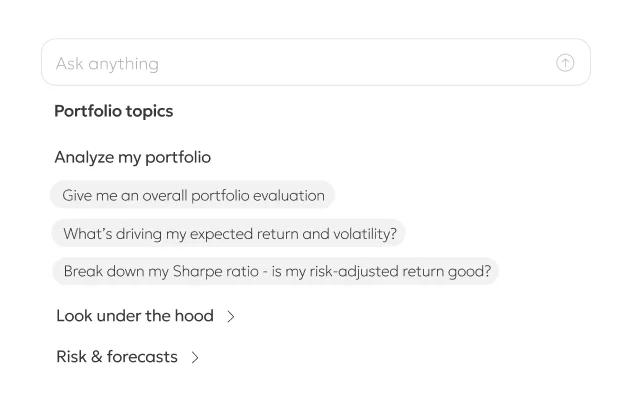Expand the chevron beside Look under the hood
Screen dimensions: 632x409
pos(231,316)
